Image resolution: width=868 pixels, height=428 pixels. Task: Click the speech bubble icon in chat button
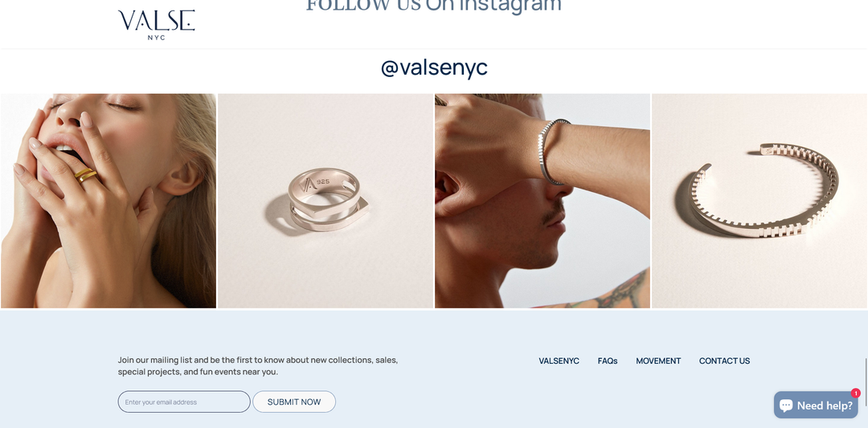(786, 406)
